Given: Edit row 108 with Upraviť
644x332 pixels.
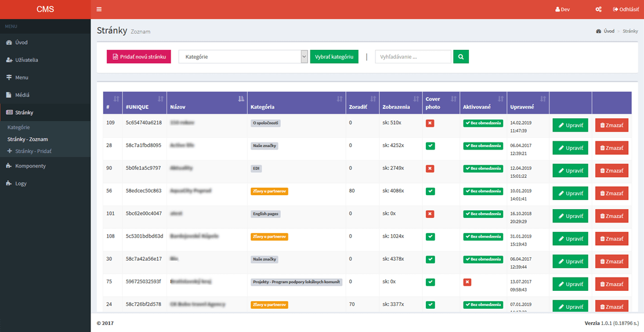Looking at the screenshot, I should [570, 239].
